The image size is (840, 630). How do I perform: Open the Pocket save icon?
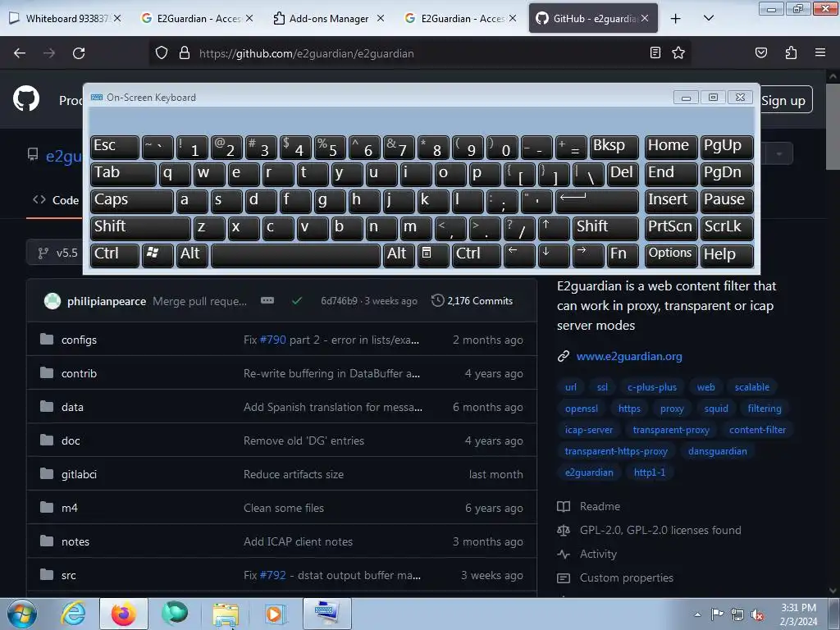coord(761,53)
